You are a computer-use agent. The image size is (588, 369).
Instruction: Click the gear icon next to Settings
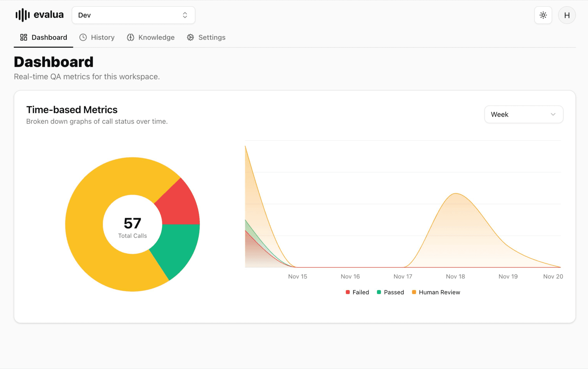tap(190, 37)
